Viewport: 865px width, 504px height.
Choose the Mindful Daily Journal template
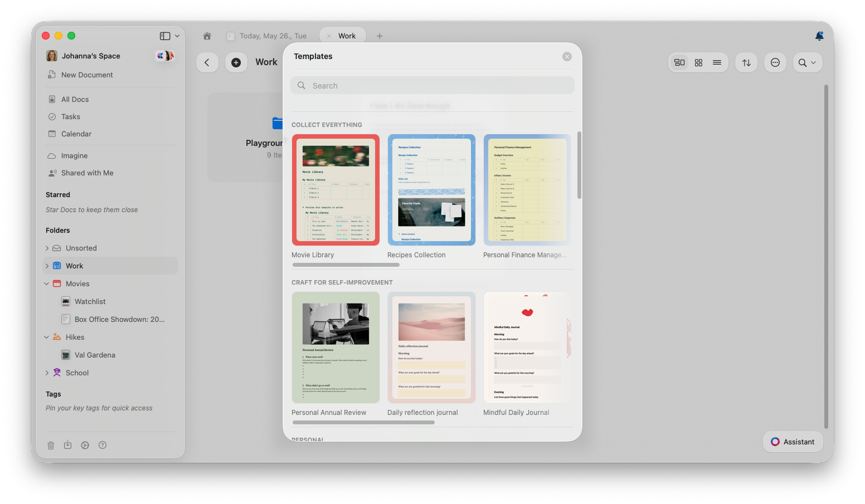[527, 348]
